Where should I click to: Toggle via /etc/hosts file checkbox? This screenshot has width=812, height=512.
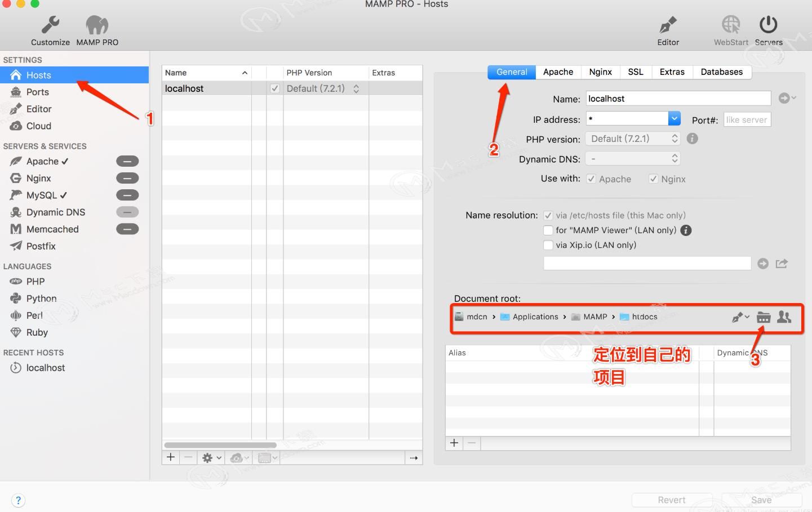(548, 215)
